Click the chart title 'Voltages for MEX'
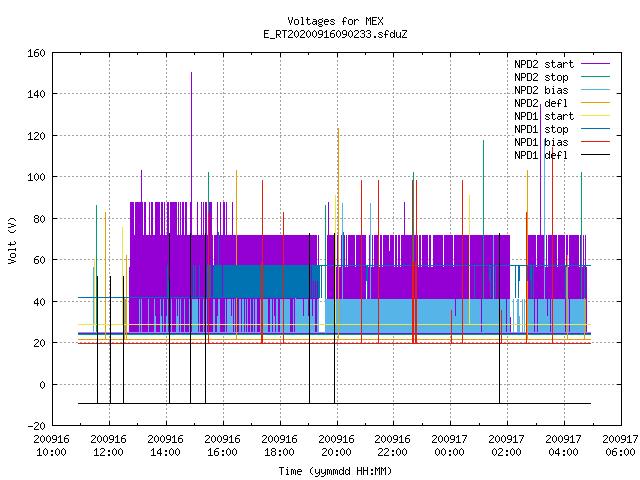The image size is (640, 480). [x=335, y=21]
